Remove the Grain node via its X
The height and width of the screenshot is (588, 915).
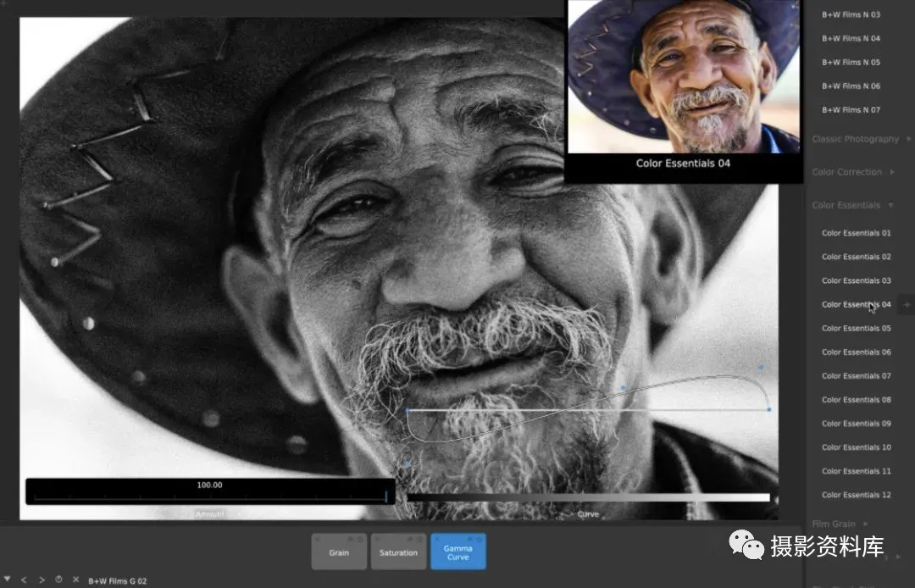click(317, 539)
